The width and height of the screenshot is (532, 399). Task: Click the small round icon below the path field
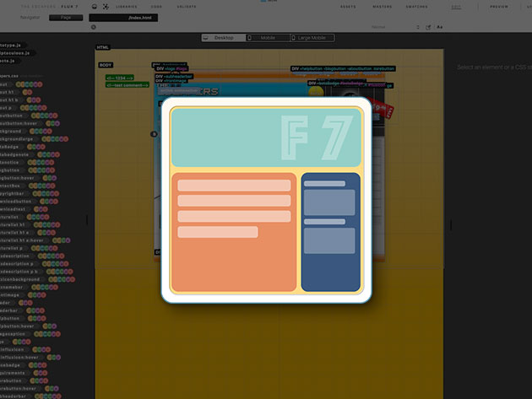pos(93,27)
